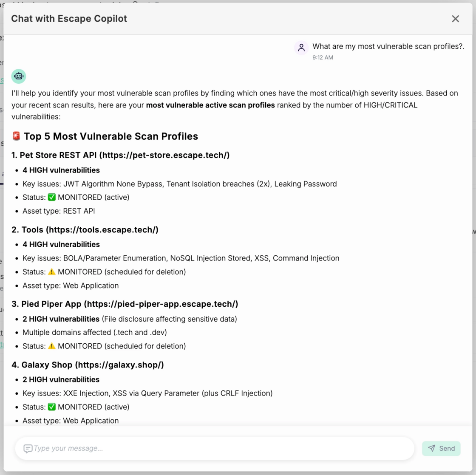Select the Galaxy Shop galaxy.shop heading
The width and height of the screenshot is (476, 475).
pos(88,365)
